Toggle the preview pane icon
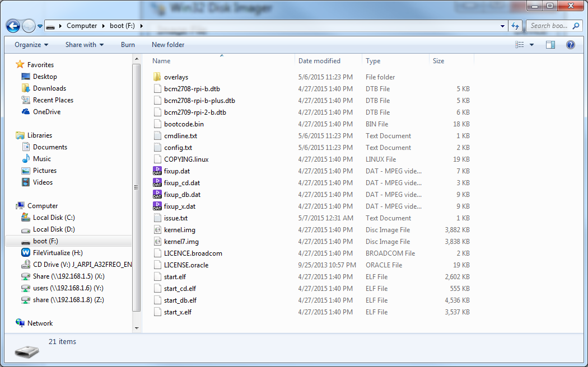 tap(550, 45)
